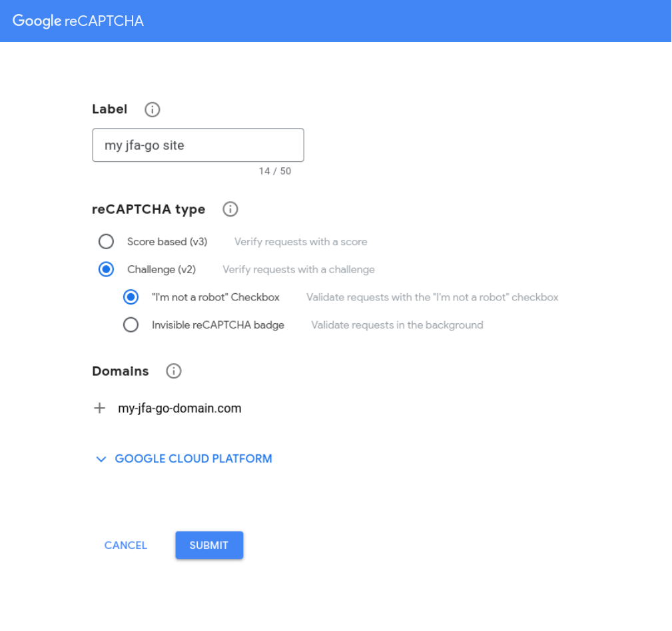The width and height of the screenshot is (672, 631).
Task: Click the info icon next to Label
Action: point(152,110)
